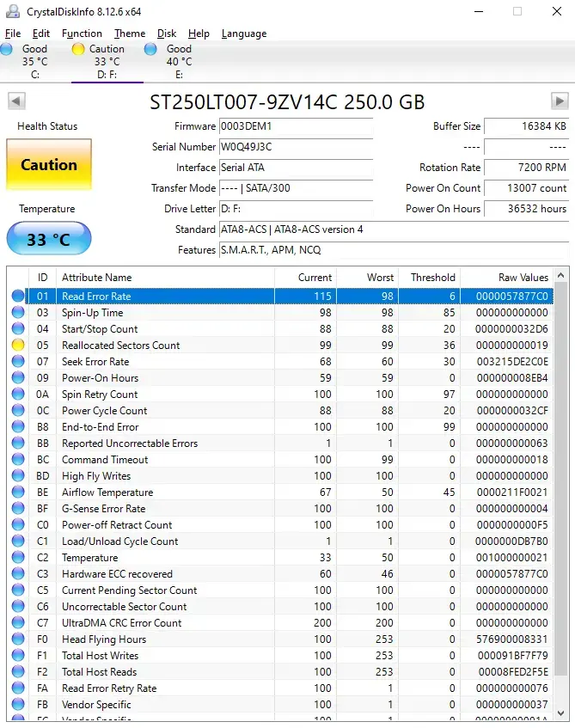Click status icon for Read Error Retry Rate
This screenshot has width=575, height=728.
pos(18,688)
